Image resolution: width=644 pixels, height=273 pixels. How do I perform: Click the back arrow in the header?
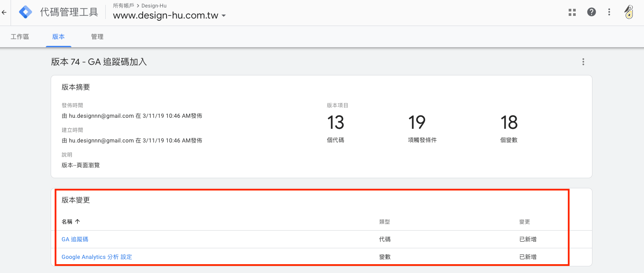(x=4, y=12)
